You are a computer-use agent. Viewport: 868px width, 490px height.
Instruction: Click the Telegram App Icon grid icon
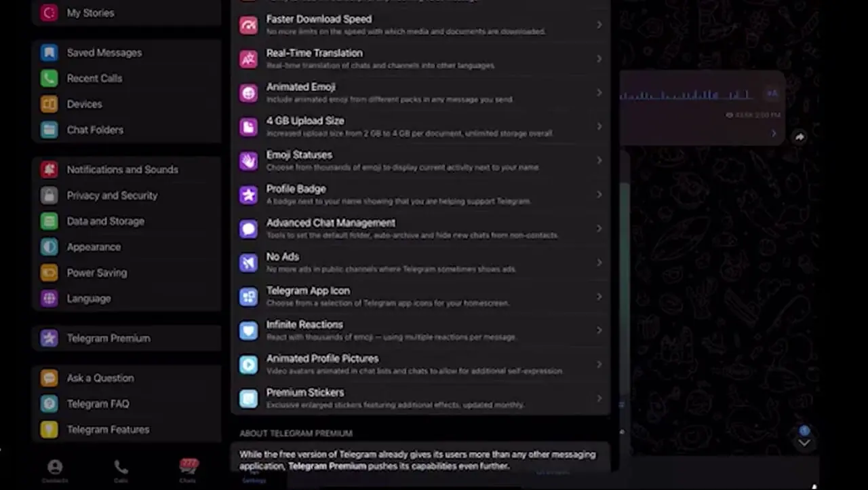tap(249, 297)
